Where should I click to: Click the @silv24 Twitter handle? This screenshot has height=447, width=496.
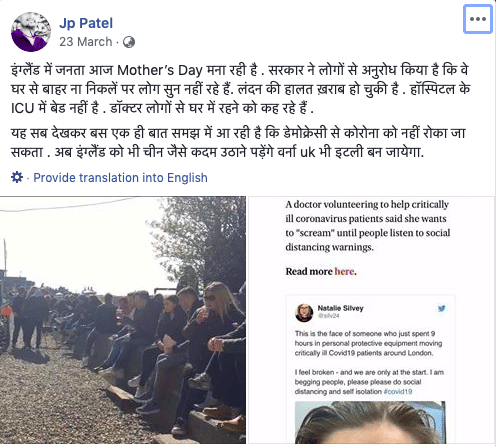pos(328,316)
